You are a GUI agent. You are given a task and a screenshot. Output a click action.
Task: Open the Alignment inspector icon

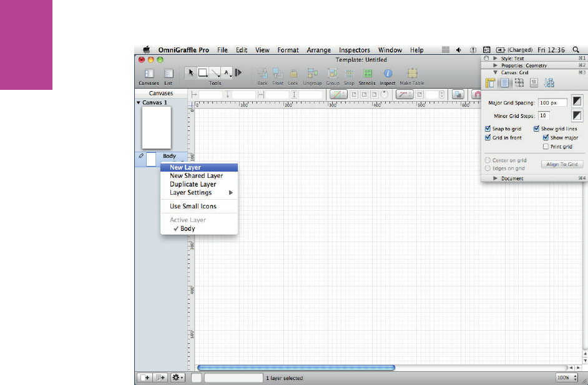tap(534, 83)
